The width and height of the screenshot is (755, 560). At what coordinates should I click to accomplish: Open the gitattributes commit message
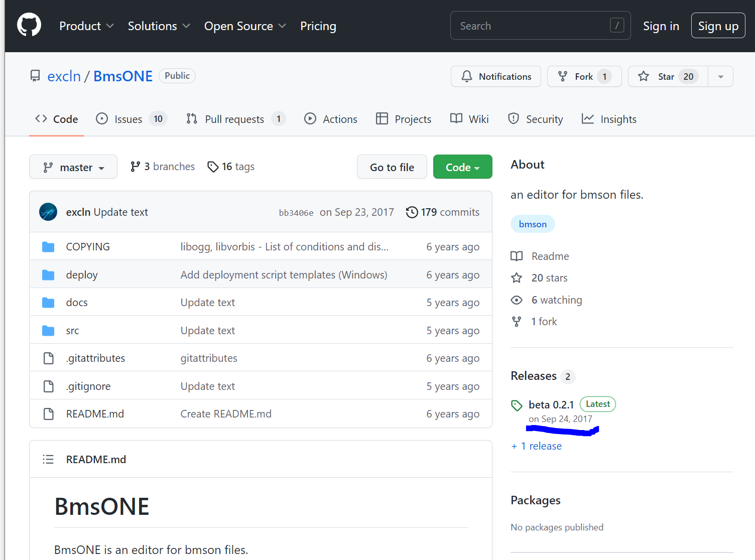click(x=209, y=358)
